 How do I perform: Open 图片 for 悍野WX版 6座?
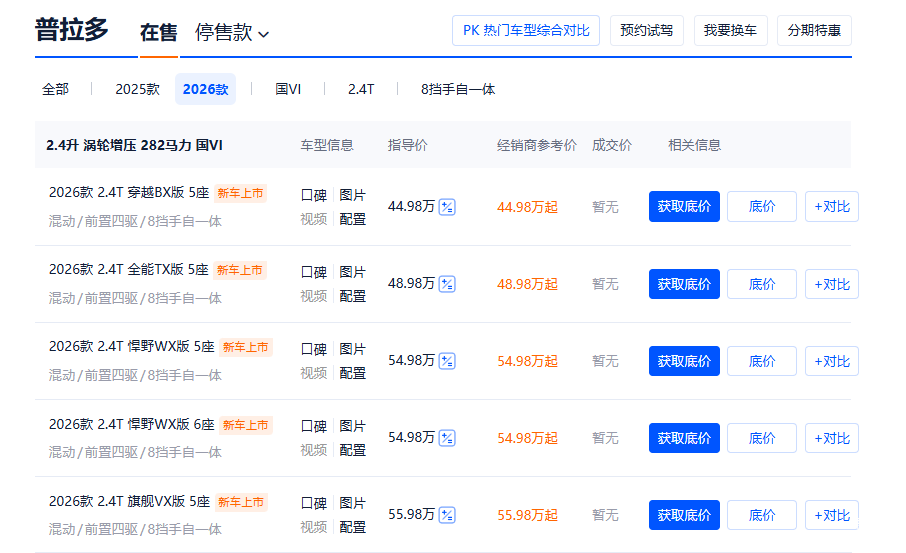(x=352, y=426)
